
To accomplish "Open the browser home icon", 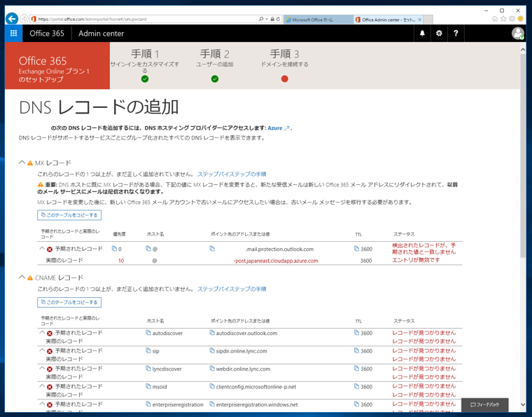I will click(x=495, y=19).
